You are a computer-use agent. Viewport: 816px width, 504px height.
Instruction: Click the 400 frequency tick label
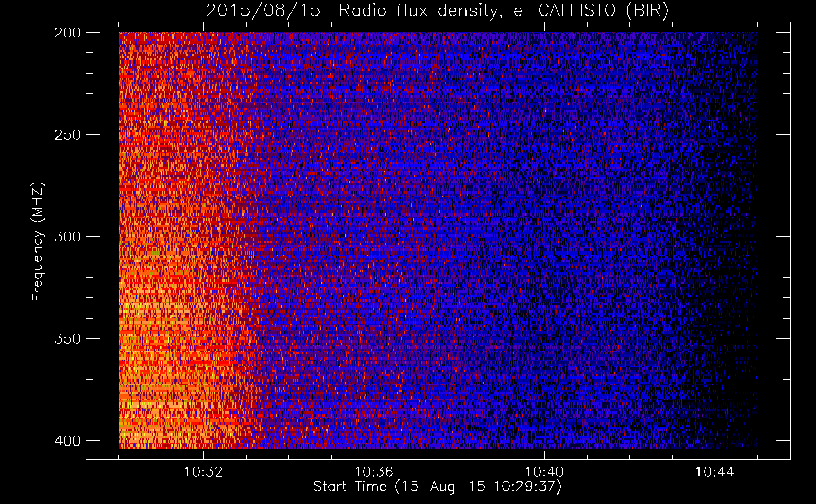tap(67, 441)
